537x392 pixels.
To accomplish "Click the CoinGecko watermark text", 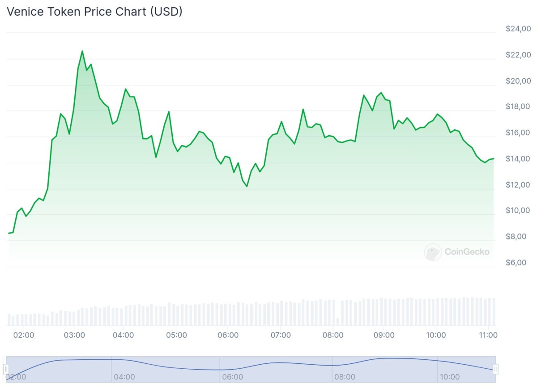I will (x=467, y=252).
